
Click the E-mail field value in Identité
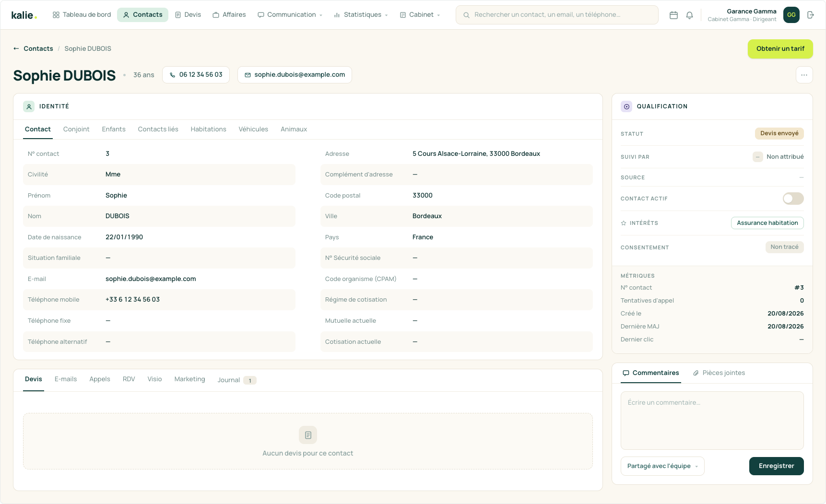pyautogui.click(x=151, y=279)
